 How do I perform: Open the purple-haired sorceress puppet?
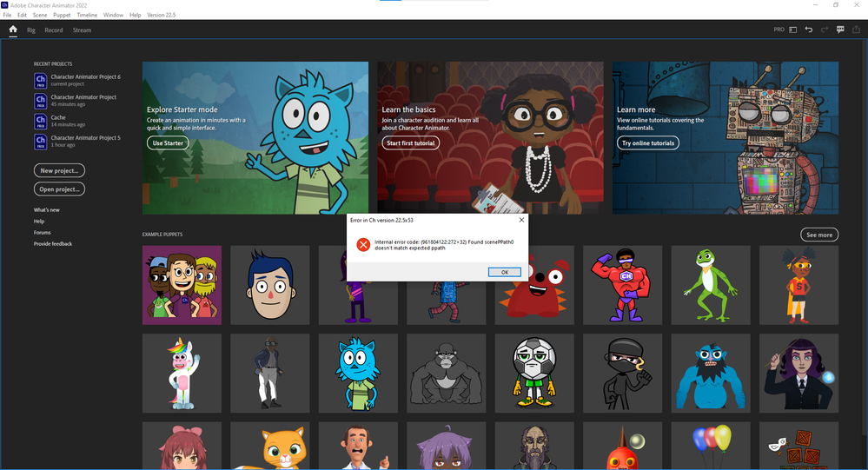[798, 373]
